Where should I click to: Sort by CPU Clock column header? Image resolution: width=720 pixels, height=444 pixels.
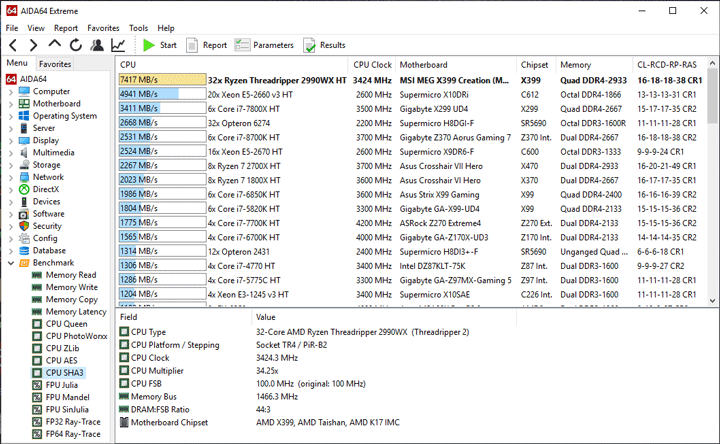coord(372,64)
